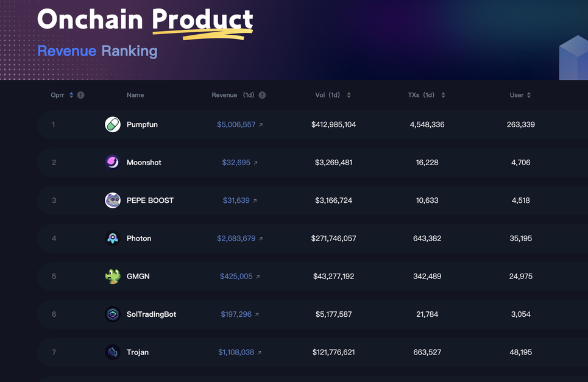
Task: Click the arrow beside GMGN revenue $425,005
Action: 258,277
